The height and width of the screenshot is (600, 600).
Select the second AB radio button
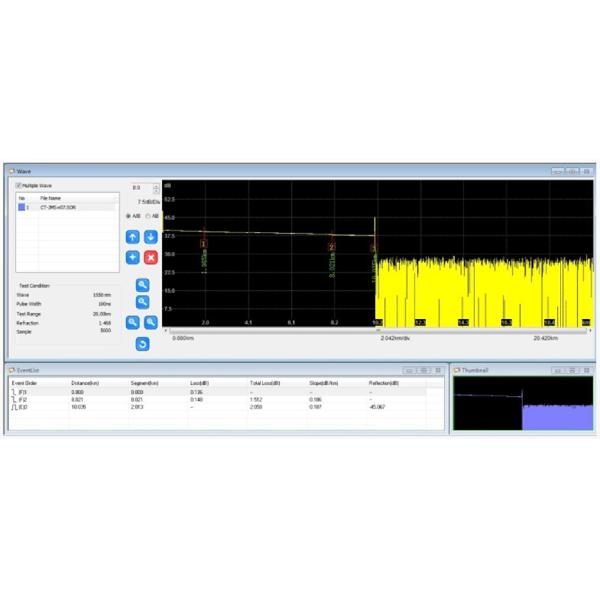(x=149, y=216)
